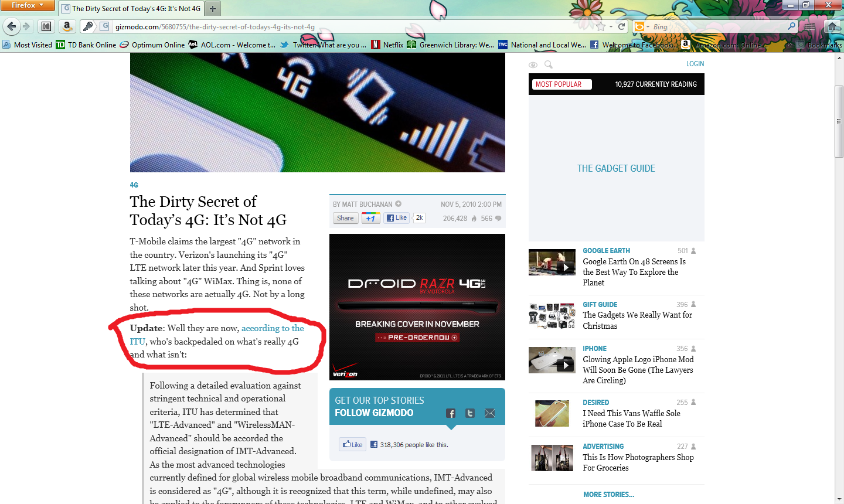Image resolution: width=844 pixels, height=504 pixels.
Task: Click the browser reload icon
Action: [x=622, y=26]
